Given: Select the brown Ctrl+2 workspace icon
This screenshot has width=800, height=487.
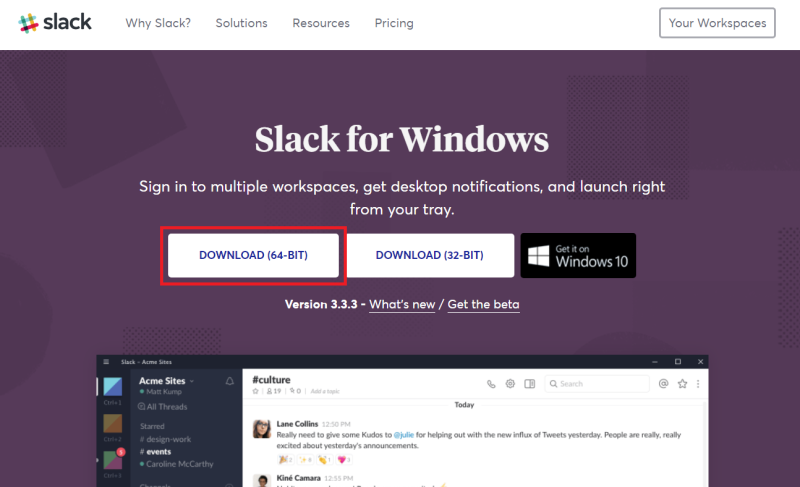Looking at the screenshot, I should 113,423.
